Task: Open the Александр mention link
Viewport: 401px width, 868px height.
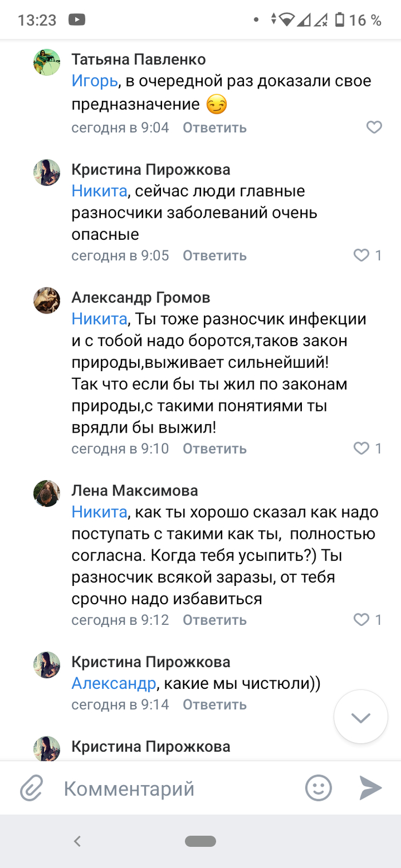Action: (114, 683)
